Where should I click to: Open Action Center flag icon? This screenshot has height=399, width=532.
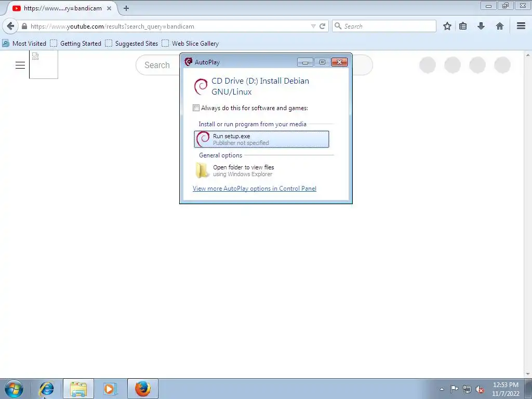point(454,389)
